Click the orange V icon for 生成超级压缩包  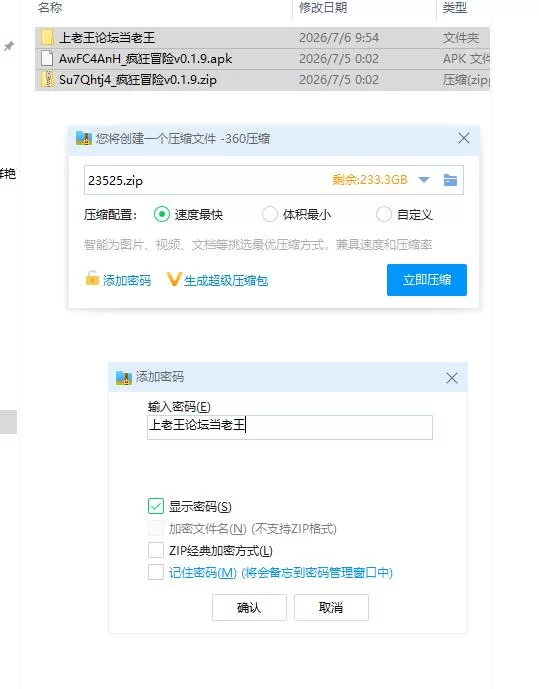pyautogui.click(x=174, y=279)
